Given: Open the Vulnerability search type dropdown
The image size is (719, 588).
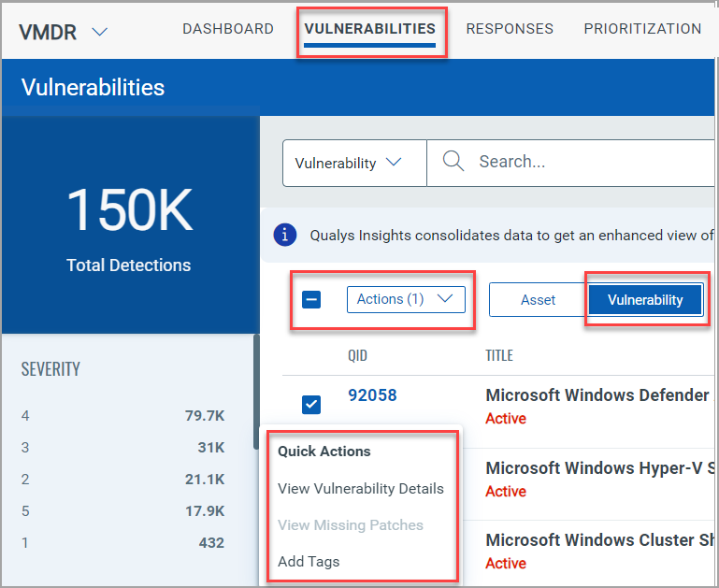Looking at the screenshot, I should tap(354, 164).
